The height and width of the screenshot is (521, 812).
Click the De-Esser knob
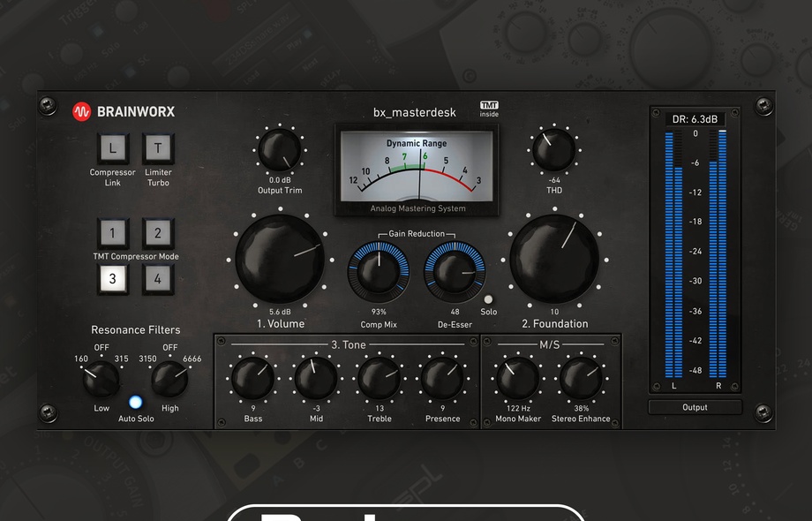pyautogui.click(x=455, y=271)
